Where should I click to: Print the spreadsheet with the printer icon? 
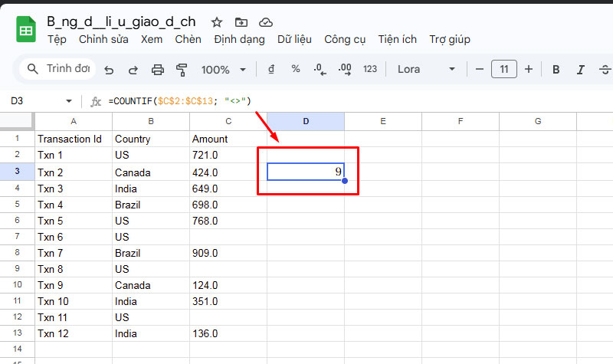click(158, 70)
